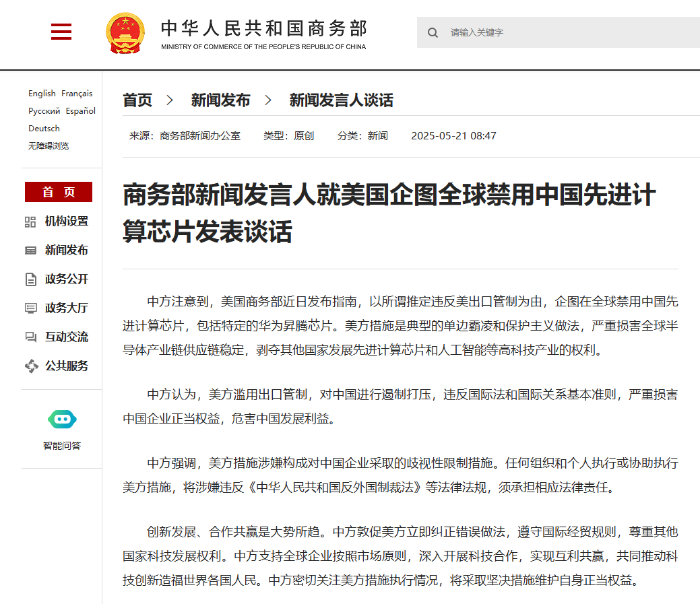Open the 智能问答 robot assistant icon
This screenshot has width=700, height=604.
(x=62, y=420)
